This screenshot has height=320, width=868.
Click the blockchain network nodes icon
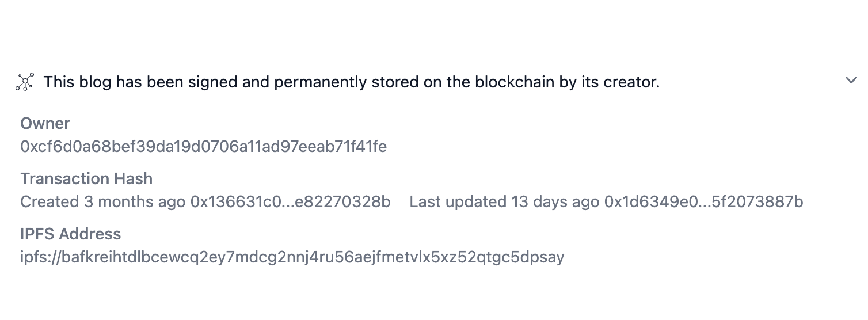tap(24, 82)
